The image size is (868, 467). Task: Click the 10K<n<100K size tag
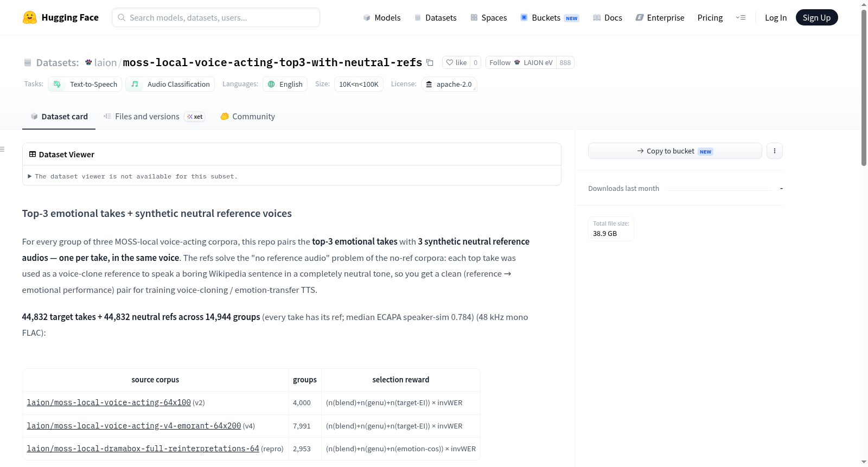pyautogui.click(x=359, y=84)
